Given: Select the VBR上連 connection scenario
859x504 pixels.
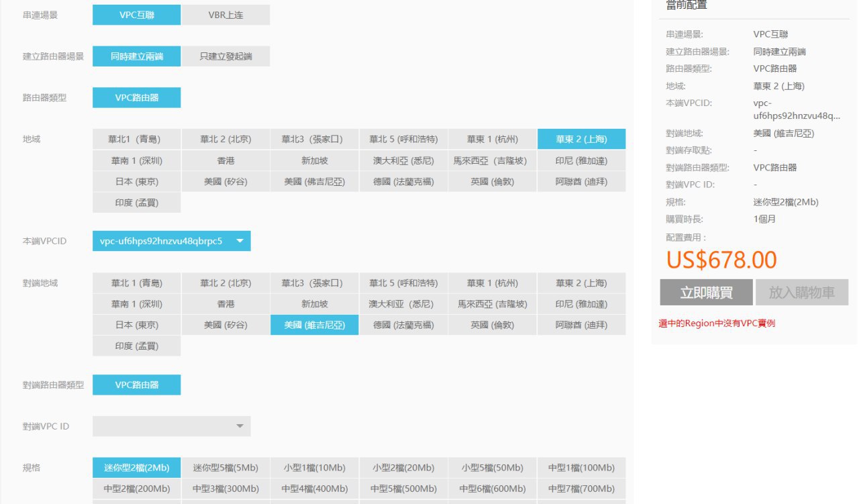Looking at the screenshot, I should pos(225,15).
